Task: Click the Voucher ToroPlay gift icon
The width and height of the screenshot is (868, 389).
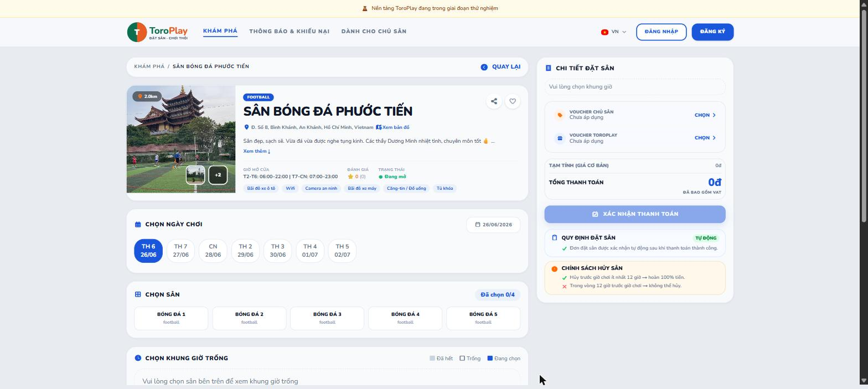Action: [x=560, y=138]
